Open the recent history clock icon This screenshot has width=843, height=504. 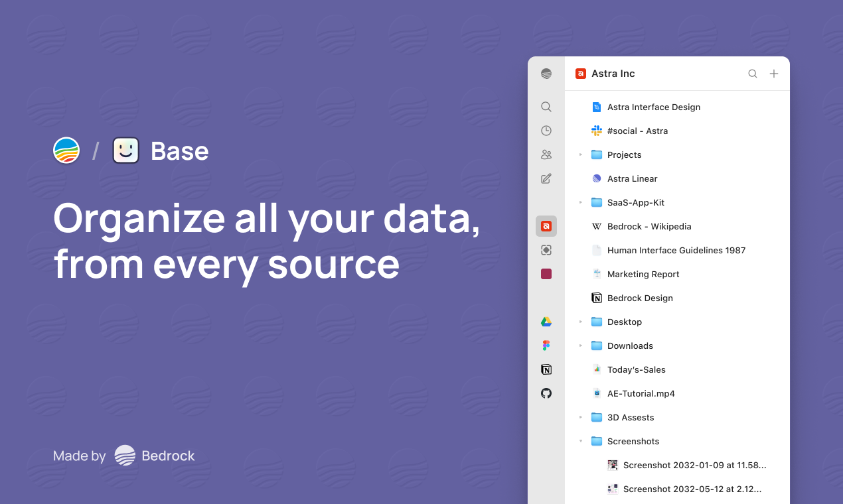(546, 131)
